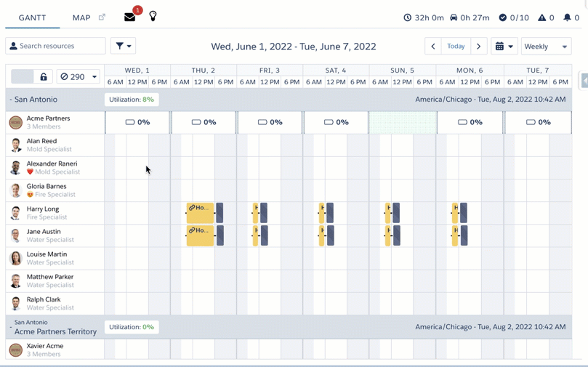Open the 290 dropdown
588x367 pixels.
tap(78, 77)
